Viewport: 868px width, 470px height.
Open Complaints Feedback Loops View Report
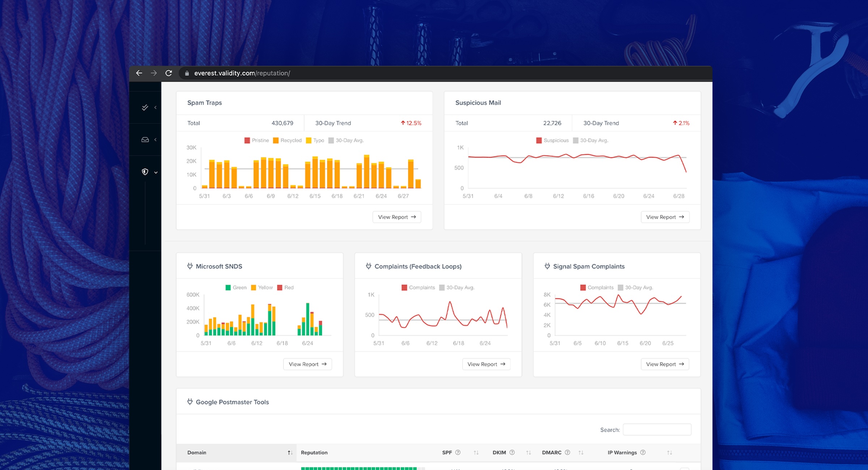tap(486, 364)
